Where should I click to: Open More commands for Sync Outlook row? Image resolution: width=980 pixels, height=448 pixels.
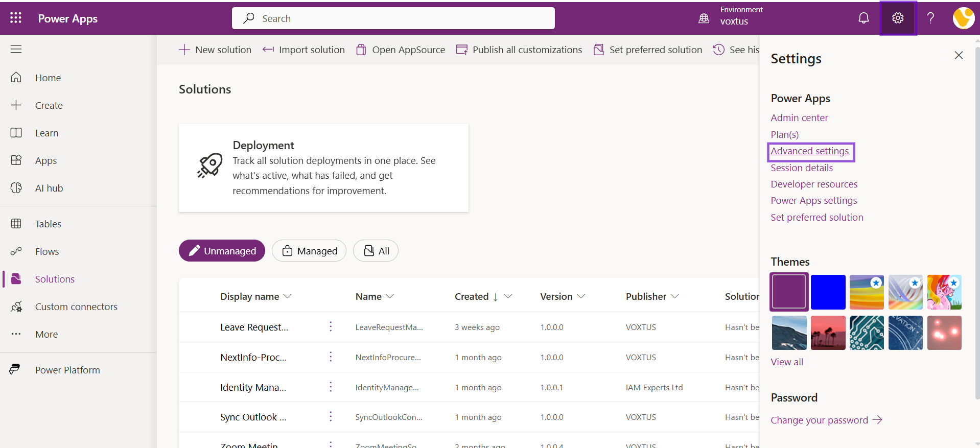[331, 416]
